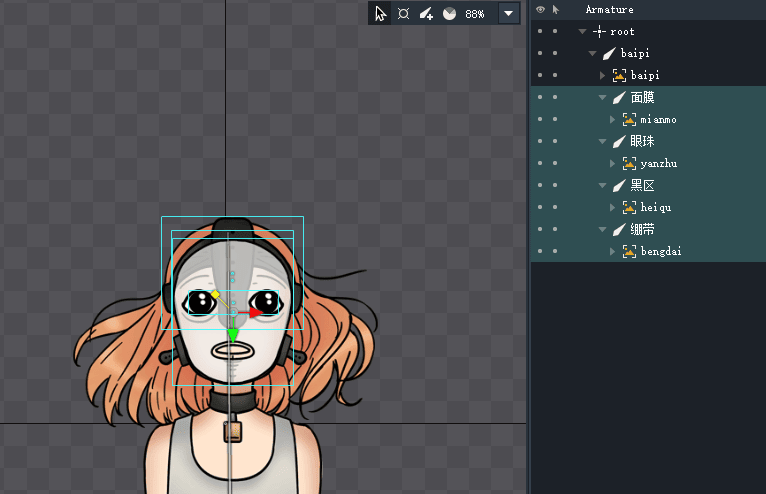The image size is (766, 494).
Task: Activate the pose bone tool
Action: 403,14
